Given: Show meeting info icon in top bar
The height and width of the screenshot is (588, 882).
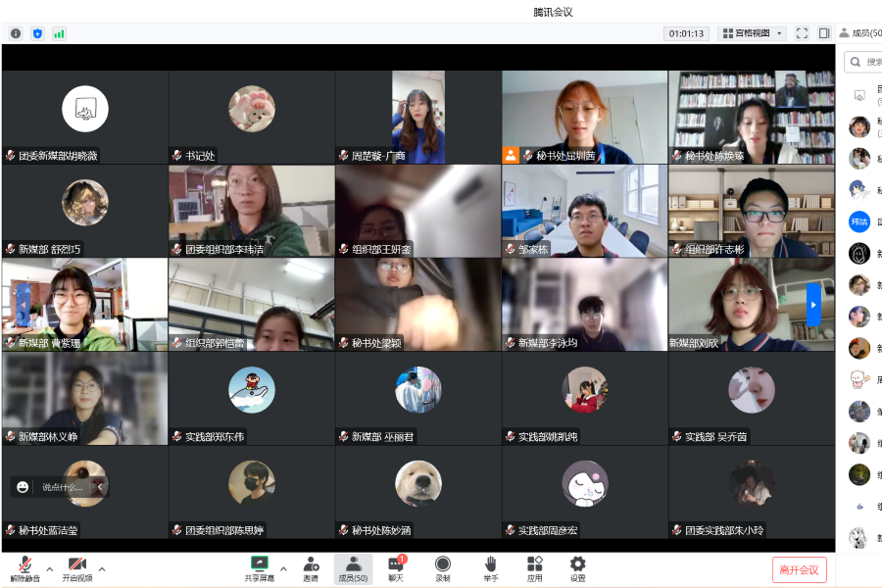Looking at the screenshot, I should coord(16,33).
